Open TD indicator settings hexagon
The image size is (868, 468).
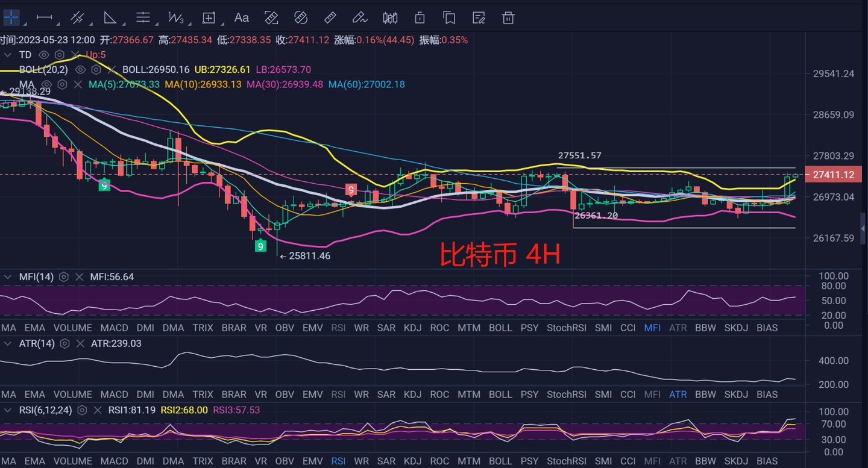pos(59,55)
